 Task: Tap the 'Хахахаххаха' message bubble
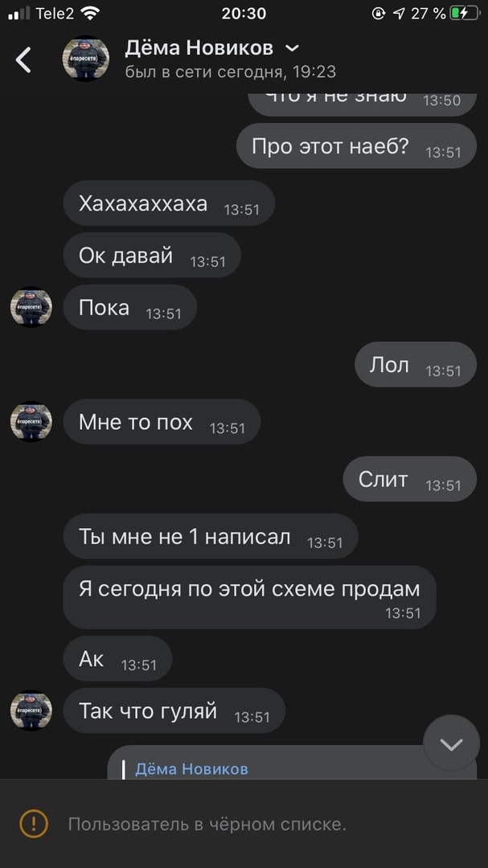click(x=169, y=203)
